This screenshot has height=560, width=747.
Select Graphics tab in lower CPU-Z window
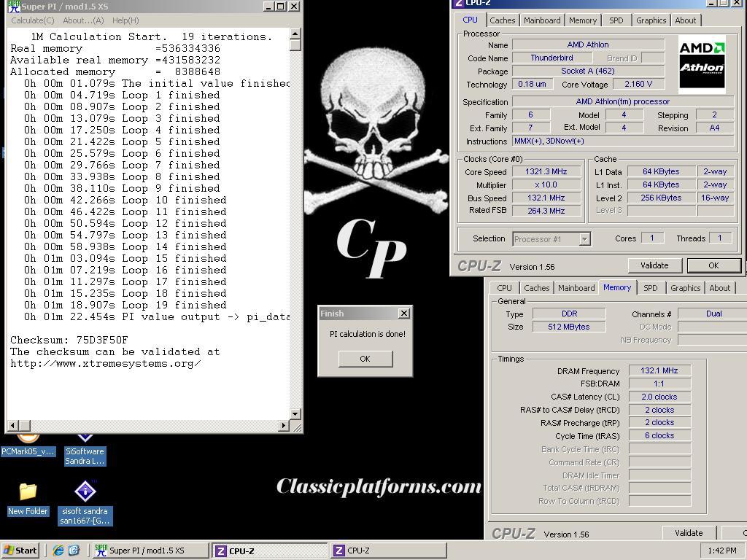click(x=685, y=288)
